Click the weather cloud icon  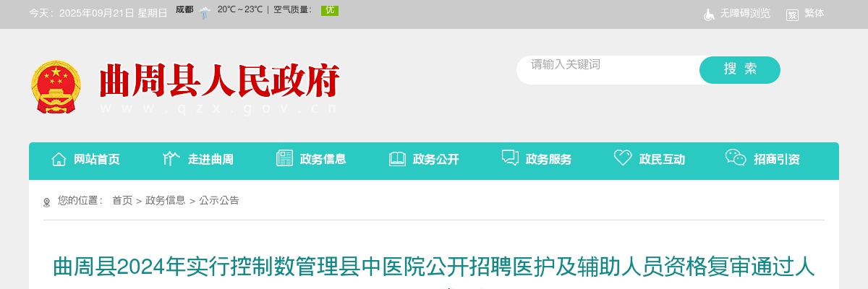point(205,12)
